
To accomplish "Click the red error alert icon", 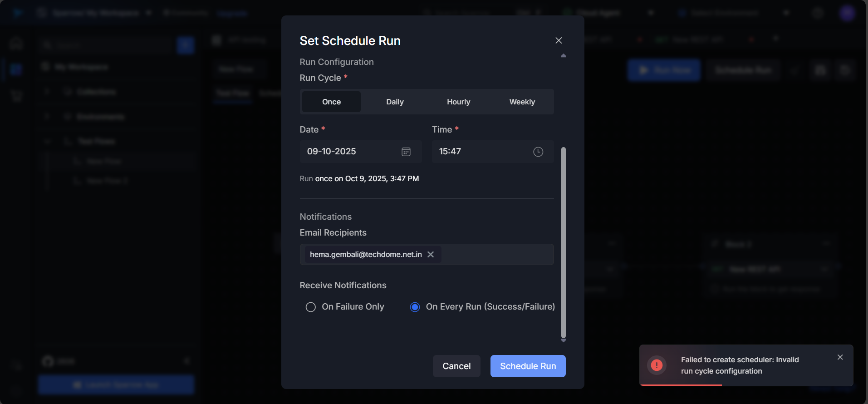I will [x=657, y=365].
